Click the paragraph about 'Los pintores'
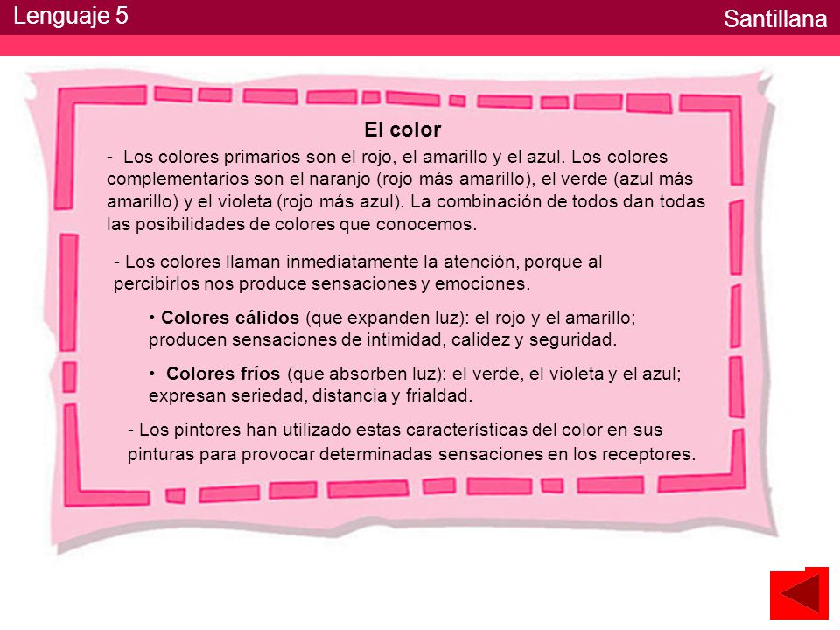Screen dimensions: 840x630 coord(411,442)
